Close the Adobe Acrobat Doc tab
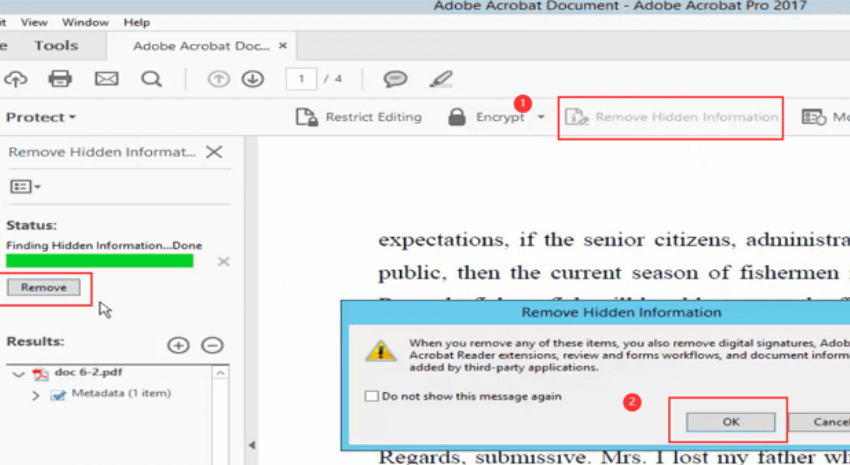Screen dimensions: 850x465 (x=282, y=46)
